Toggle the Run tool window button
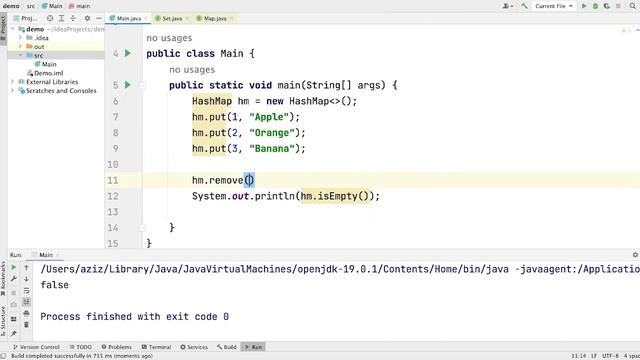Viewport: 640px width, 360px height. point(253,347)
